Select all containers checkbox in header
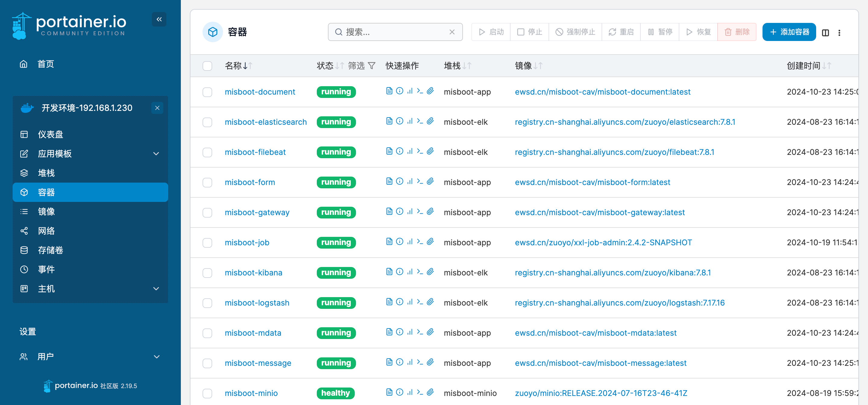The image size is (868, 405). tap(207, 66)
